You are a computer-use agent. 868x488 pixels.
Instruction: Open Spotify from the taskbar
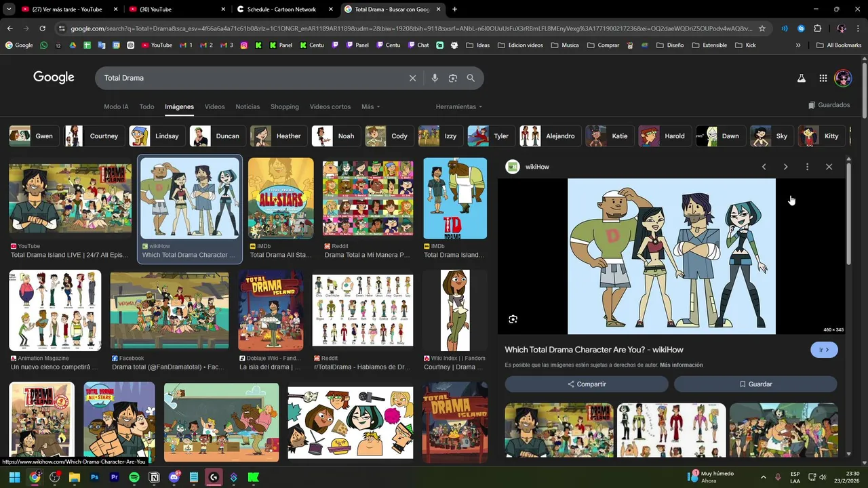click(x=134, y=477)
